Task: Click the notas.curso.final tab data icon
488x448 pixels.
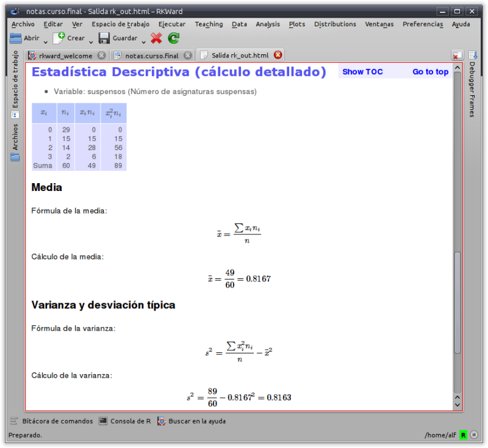Action: (x=117, y=56)
